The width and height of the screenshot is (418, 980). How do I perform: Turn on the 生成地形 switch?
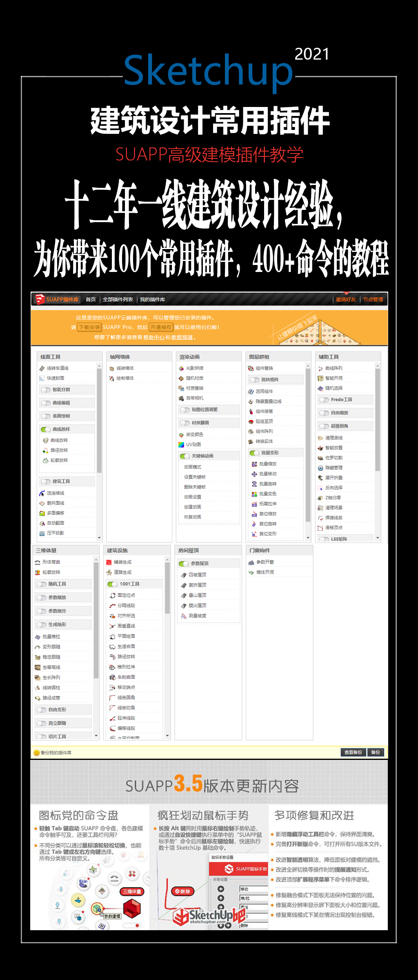(41, 625)
